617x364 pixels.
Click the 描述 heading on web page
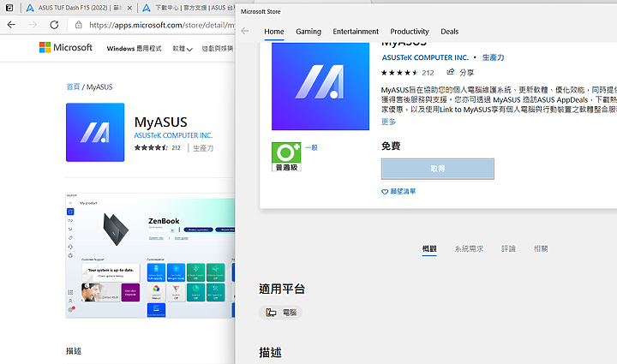(x=74, y=351)
